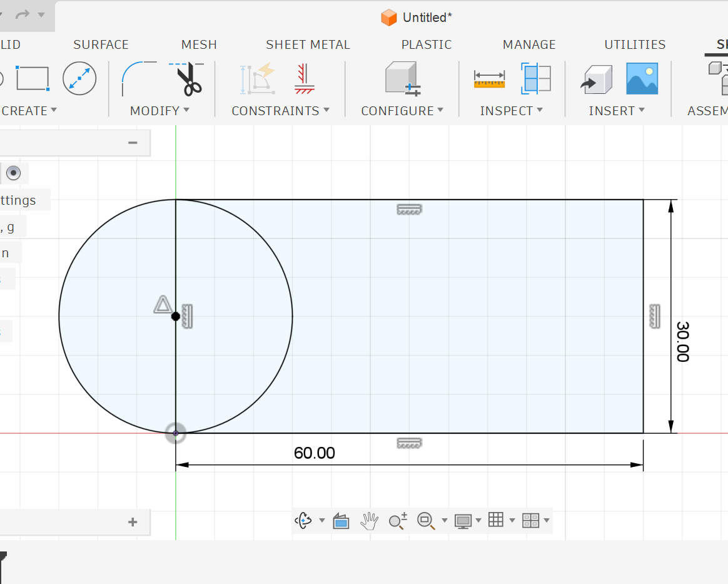Click the midpoint triangle constraint glyph
Image resolution: width=728 pixels, height=584 pixels.
(x=163, y=305)
